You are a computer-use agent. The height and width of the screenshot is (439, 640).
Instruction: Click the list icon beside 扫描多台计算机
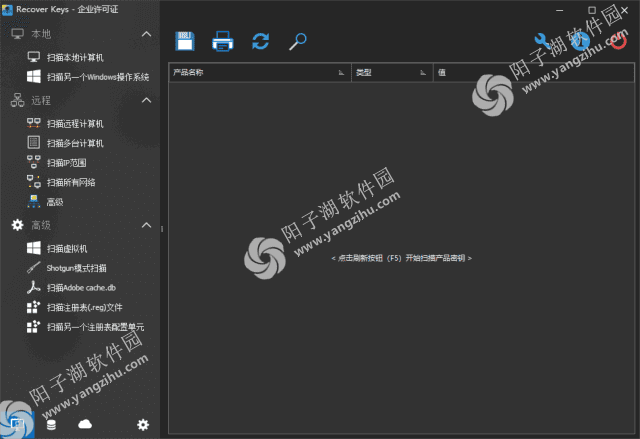[33, 142]
